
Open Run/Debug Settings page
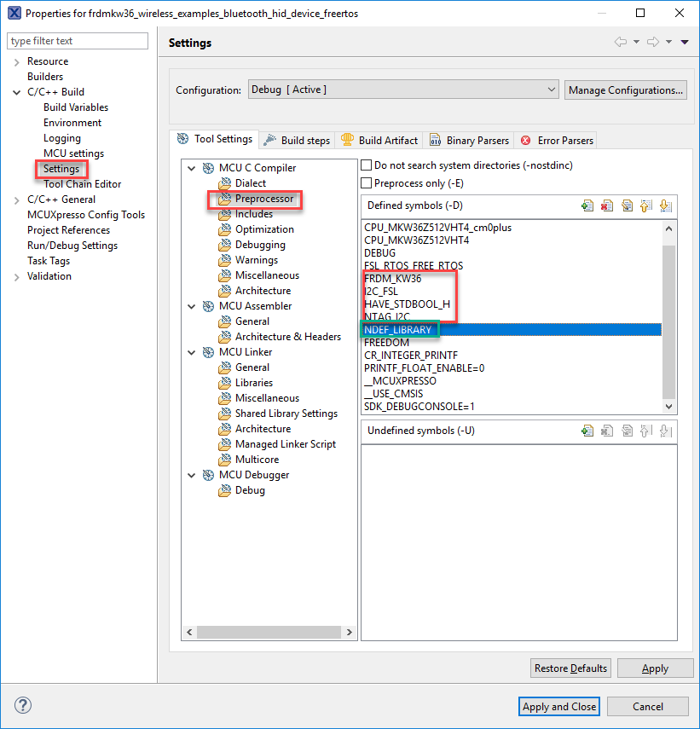pos(72,246)
